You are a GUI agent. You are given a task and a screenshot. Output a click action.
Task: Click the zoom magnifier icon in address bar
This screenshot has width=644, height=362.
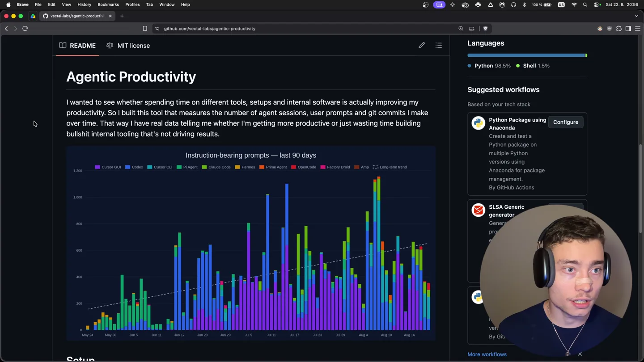click(x=461, y=29)
